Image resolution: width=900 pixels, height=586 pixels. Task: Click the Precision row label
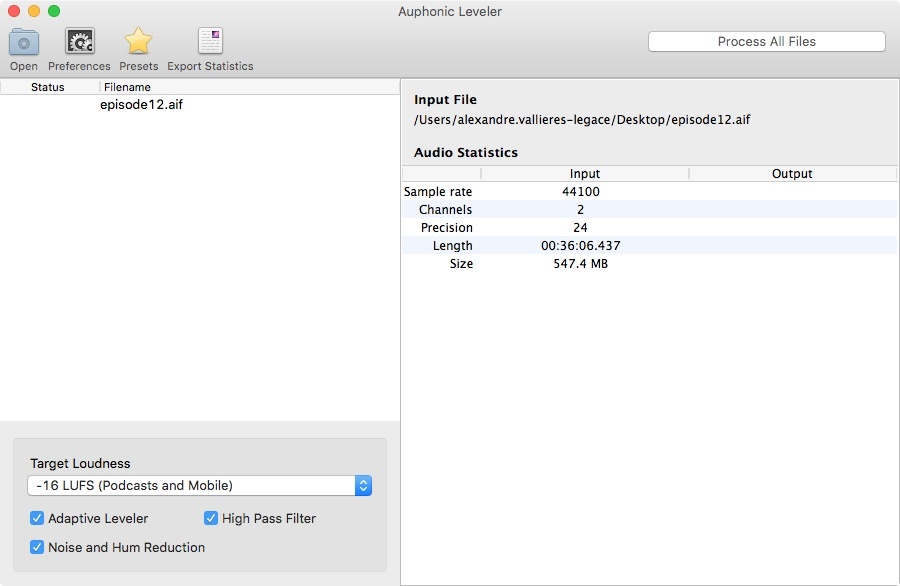click(x=447, y=227)
